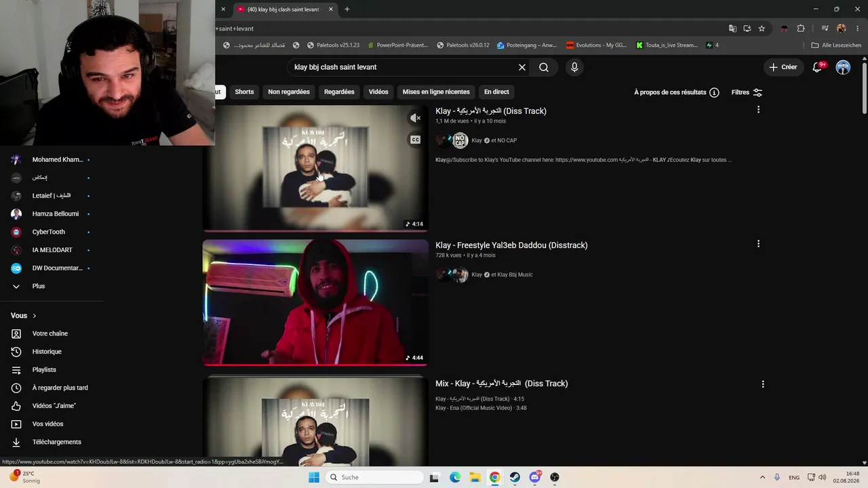Open the Klay et Klay Bbj Music channel link

(502, 274)
